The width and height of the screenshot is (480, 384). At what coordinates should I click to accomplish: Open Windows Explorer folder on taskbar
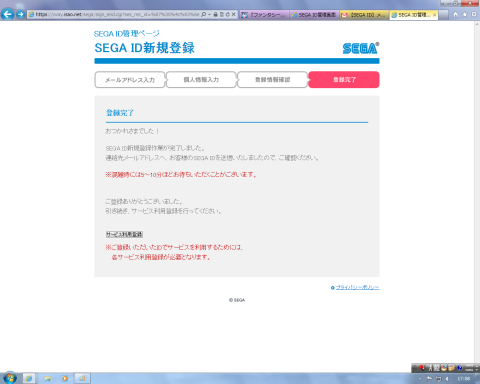(47, 378)
